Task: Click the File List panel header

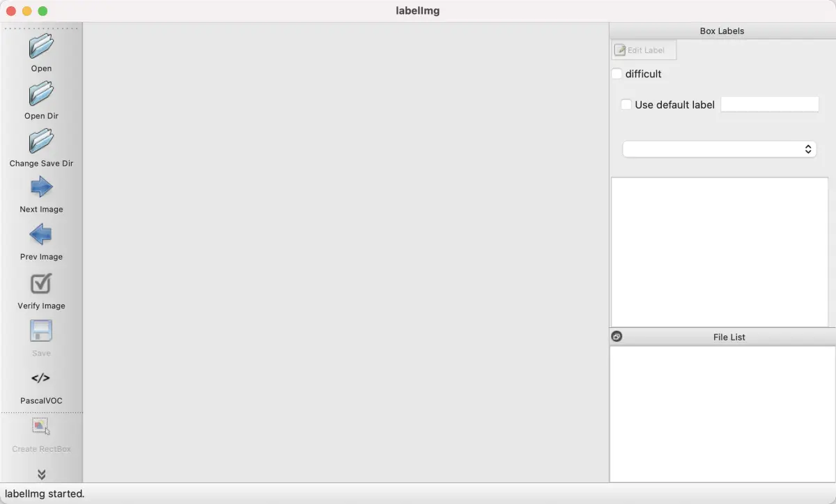Action: [x=729, y=337]
